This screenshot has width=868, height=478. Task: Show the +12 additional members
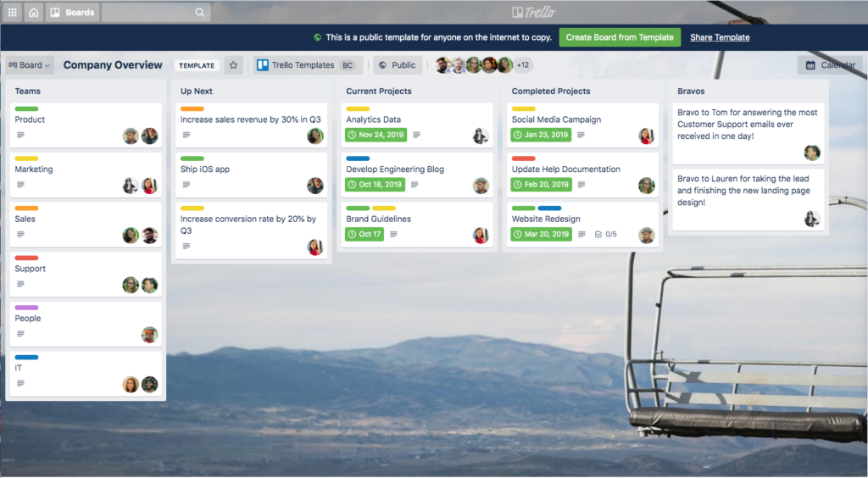(522, 64)
